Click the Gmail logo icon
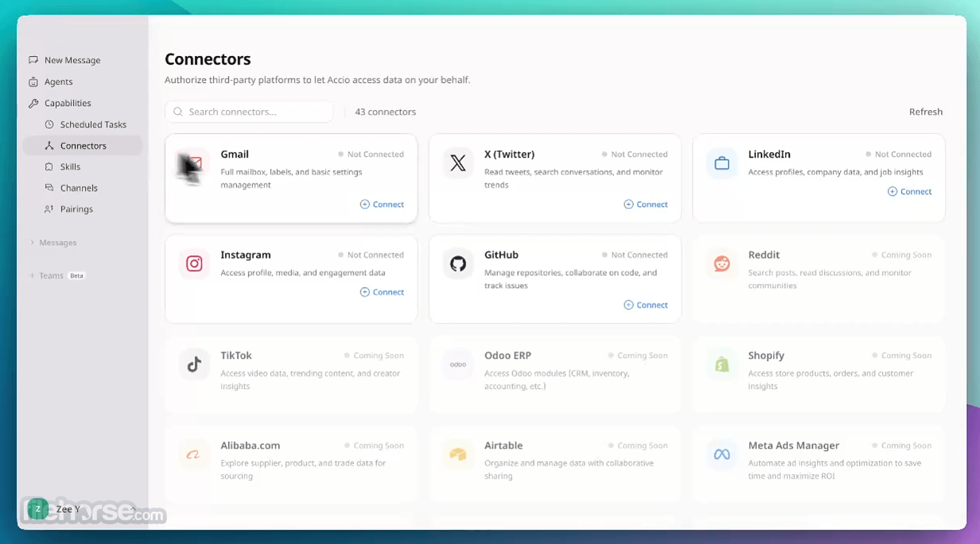Screen dimensions: 980x544 [x=194, y=163]
